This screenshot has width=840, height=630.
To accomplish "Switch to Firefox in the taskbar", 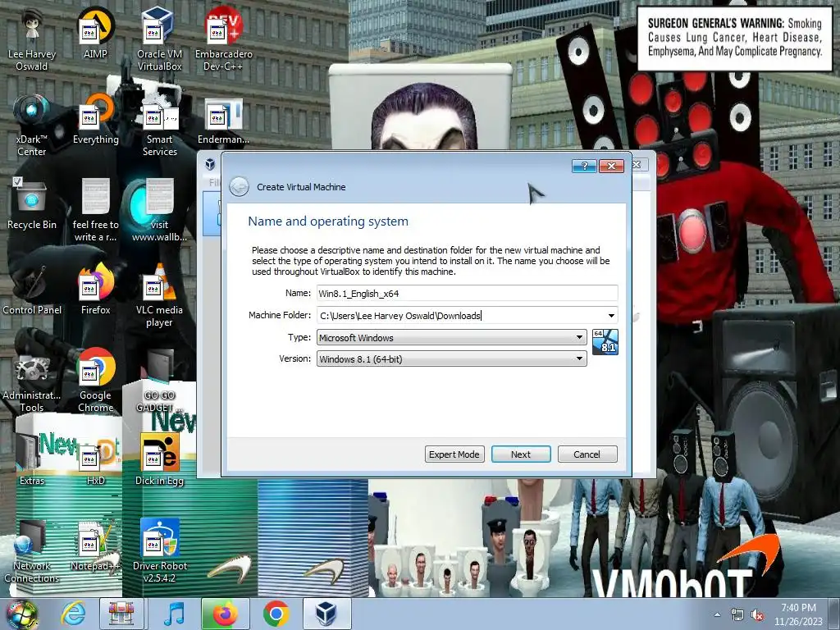I will tap(225, 614).
